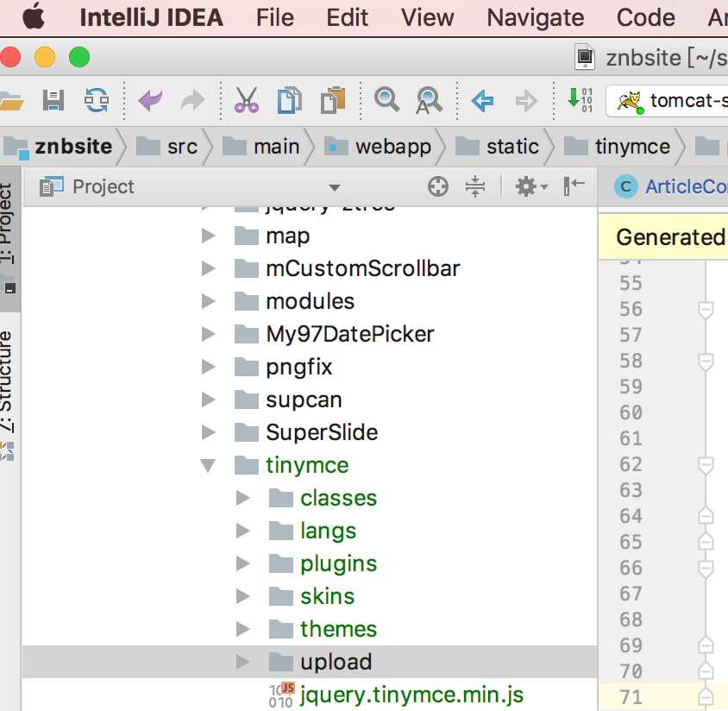Open the View menu

coord(427,18)
